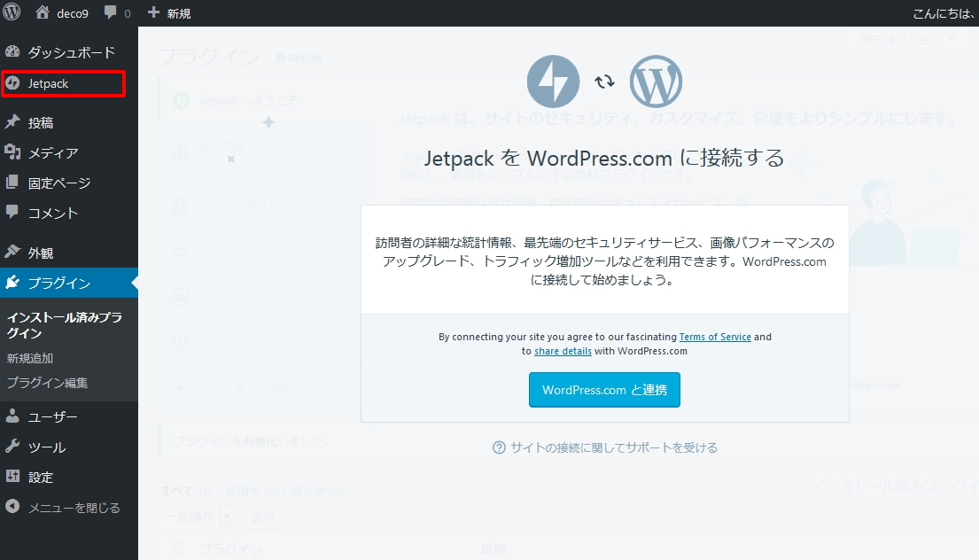Click the WordPress.com と連携 button
Screen dimensions: 979x560
pyautogui.click(x=604, y=389)
